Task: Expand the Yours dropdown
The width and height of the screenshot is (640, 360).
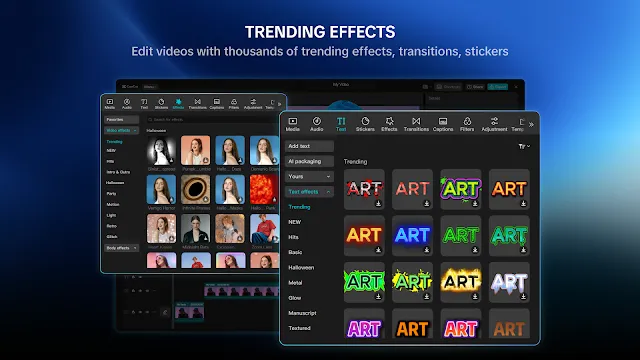Action: (x=309, y=176)
